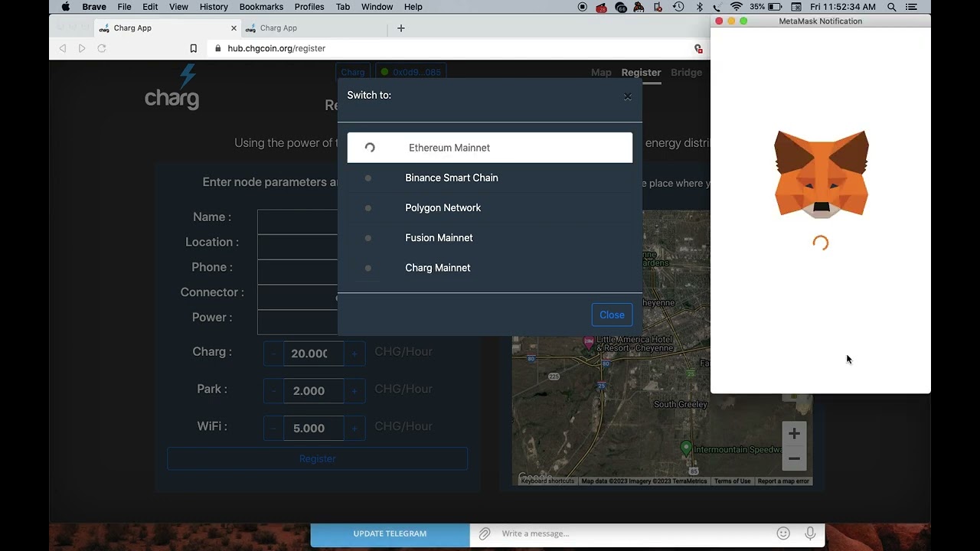Select Binance Smart Chain network

point(451,178)
